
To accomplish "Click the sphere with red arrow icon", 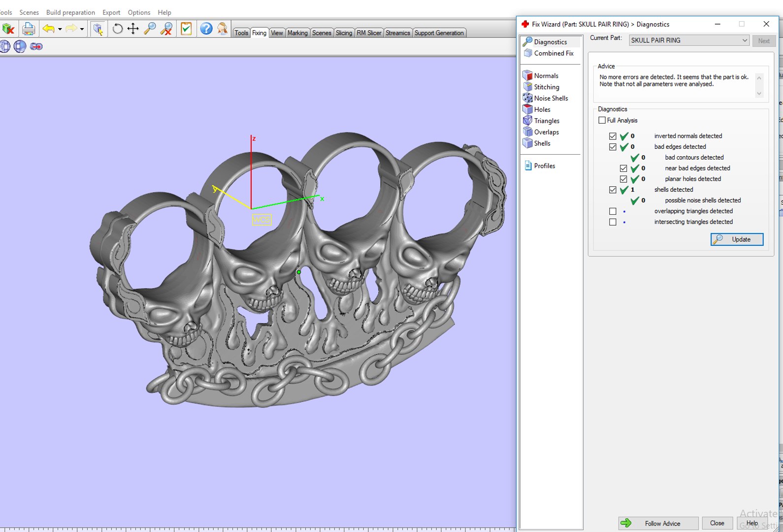I will click(x=36, y=46).
